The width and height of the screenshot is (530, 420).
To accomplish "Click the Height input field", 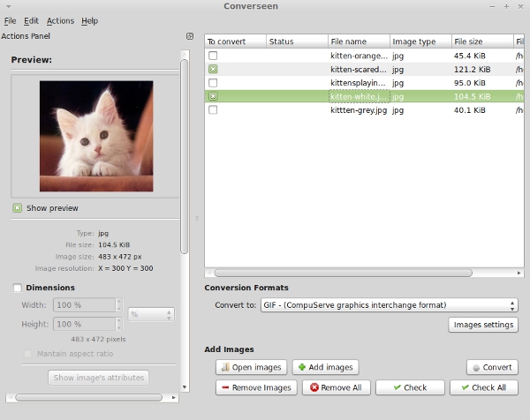I will pos(85,324).
